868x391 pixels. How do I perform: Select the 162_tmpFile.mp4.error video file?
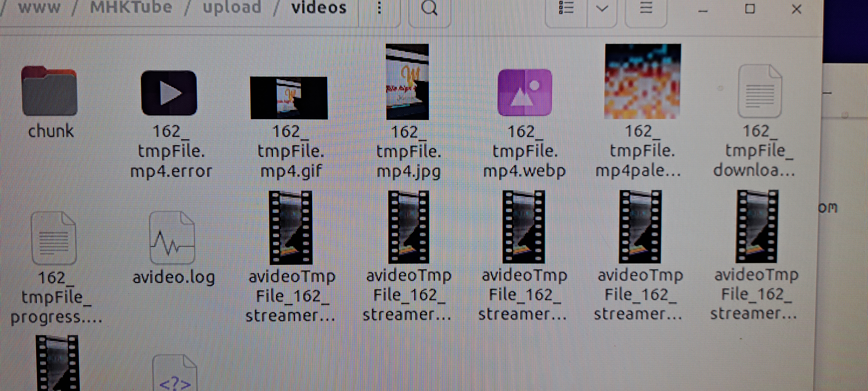click(x=169, y=93)
